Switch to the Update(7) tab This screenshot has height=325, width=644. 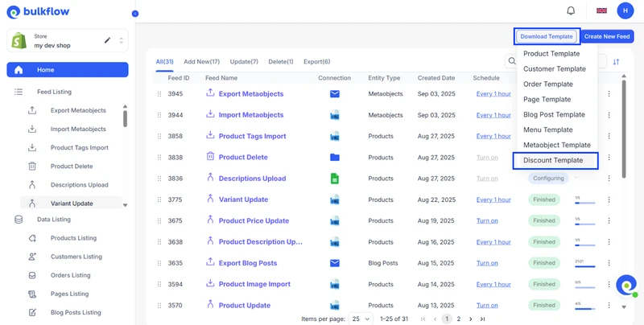(x=244, y=62)
